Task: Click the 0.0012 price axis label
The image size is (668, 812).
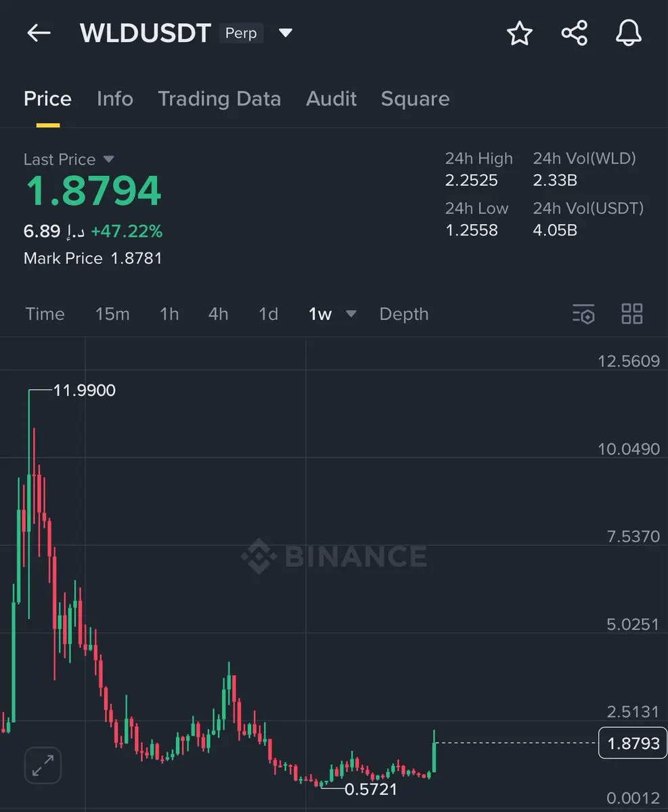Action: [x=633, y=798]
